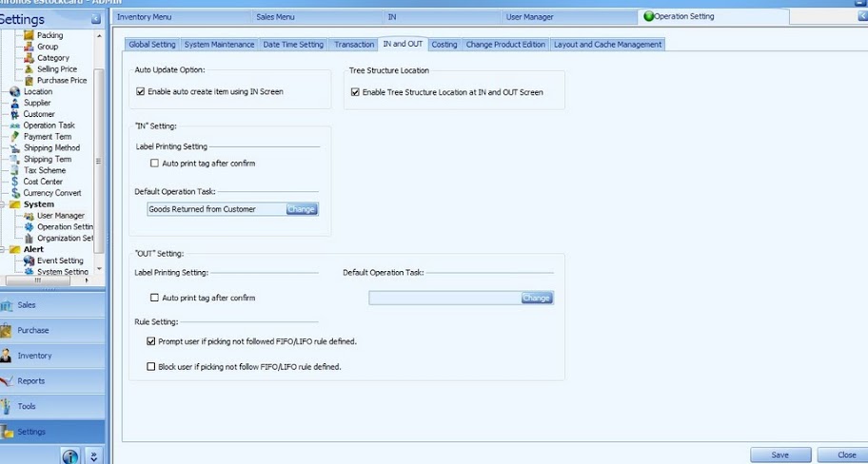
Task: Collapse the Settings panel with chevron
Action: 96,19
